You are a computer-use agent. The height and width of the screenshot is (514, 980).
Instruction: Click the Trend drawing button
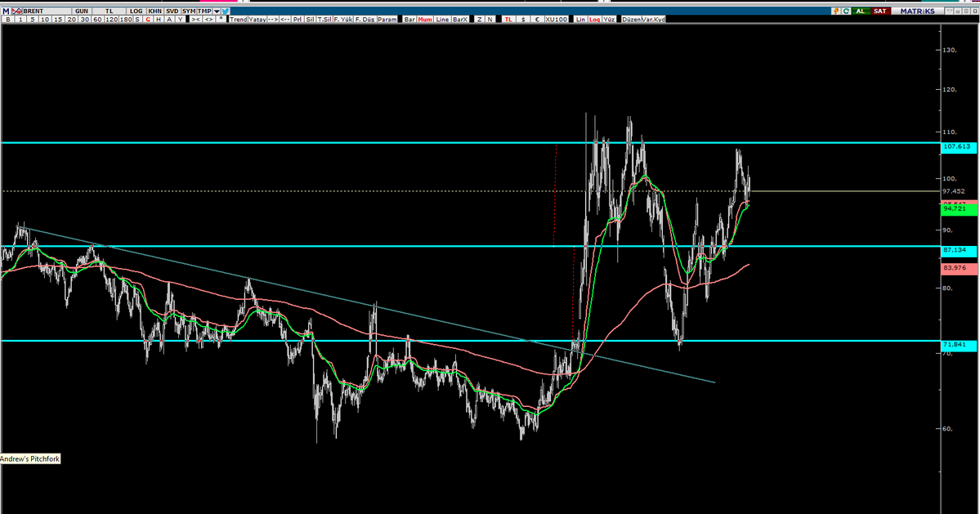238,20
